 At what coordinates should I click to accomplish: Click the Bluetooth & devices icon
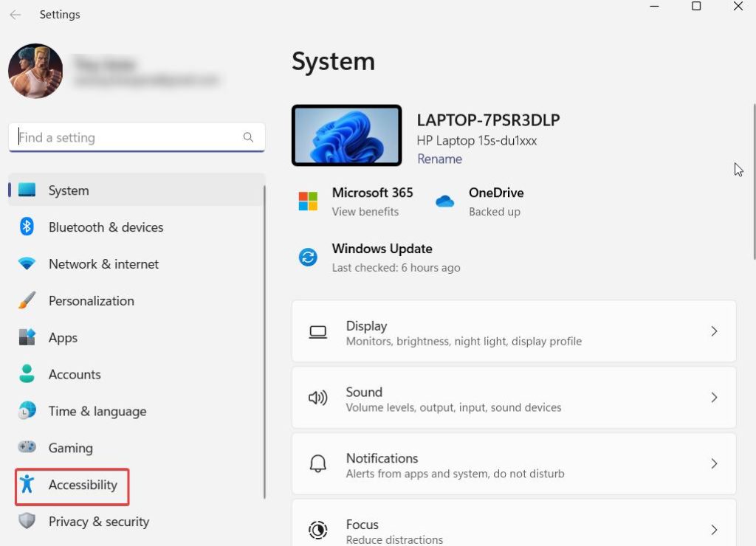coord(27,227)
